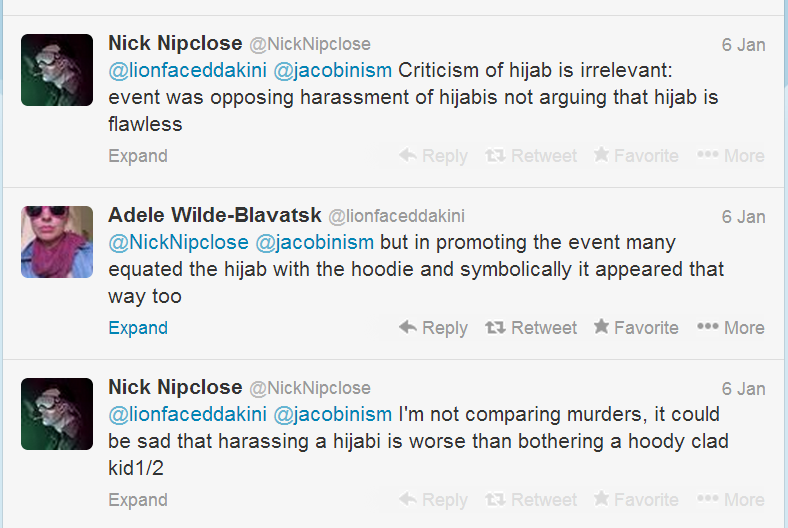Retweet the first Nick Nipclose tweet
The image size is (788, 528).
(x=531, y=156)
